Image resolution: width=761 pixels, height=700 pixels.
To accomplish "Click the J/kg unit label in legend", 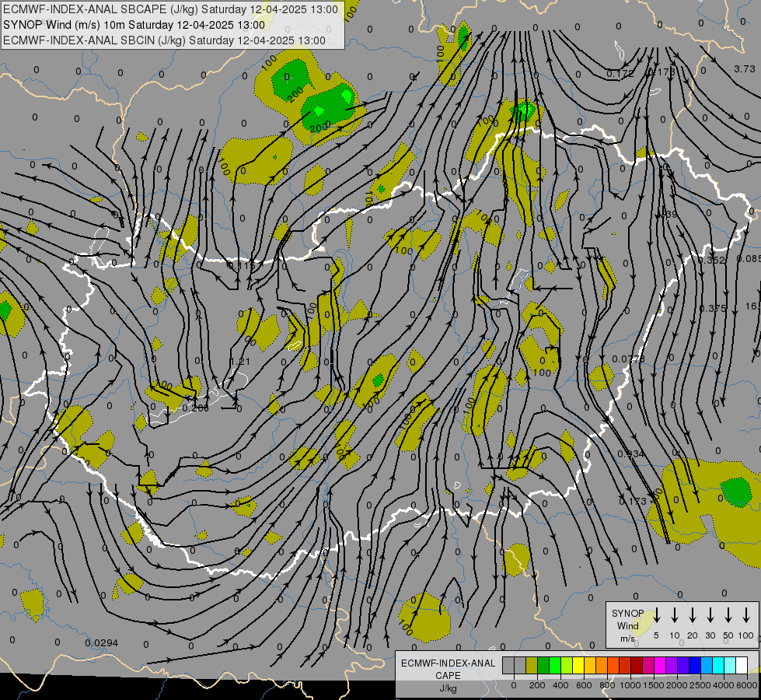I will pyautogui.click(x=448, y=688).
